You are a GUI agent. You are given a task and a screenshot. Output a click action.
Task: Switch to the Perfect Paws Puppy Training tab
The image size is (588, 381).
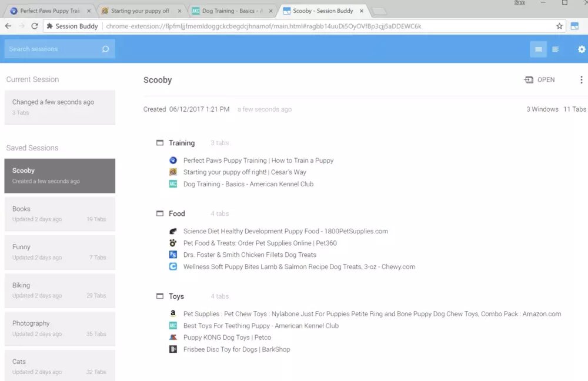point(49,11)
